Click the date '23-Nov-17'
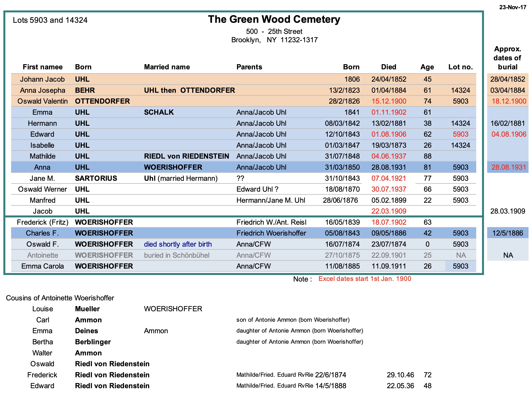532x396 pixels. (513, 7)
